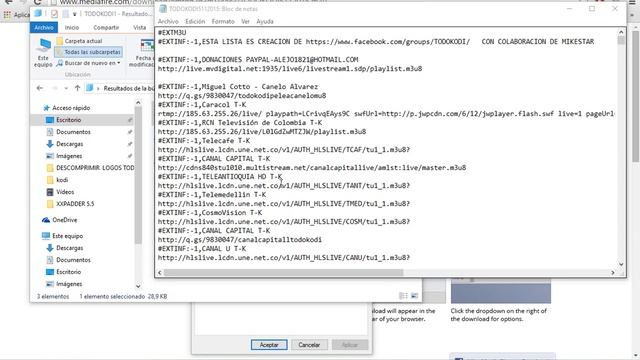Screen dimensions: 640x360
Task: Click Notepad vertical scroll up arrow
Action: [621, 32]
